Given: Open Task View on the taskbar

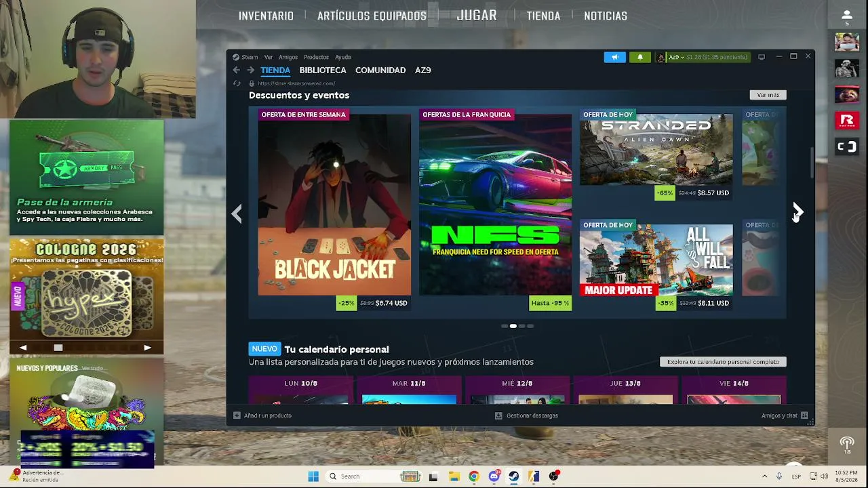Looking at the screenshot, I should pyautogui.click(x=433, y=476).
